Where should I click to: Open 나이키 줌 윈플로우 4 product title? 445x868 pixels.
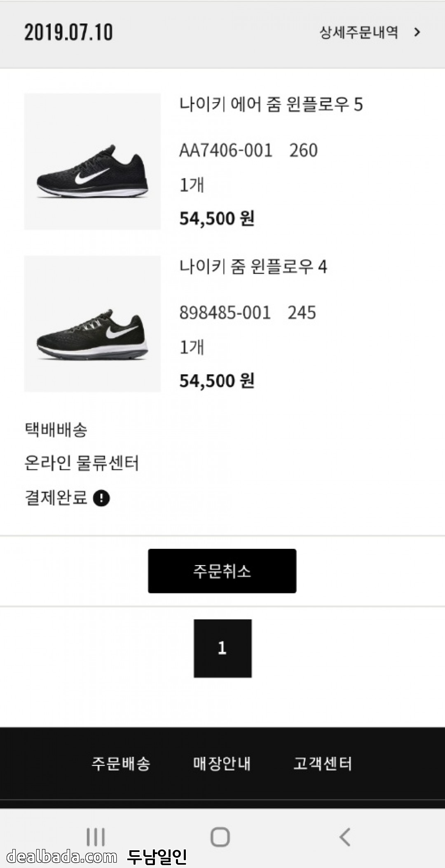[x=253, y=267]
